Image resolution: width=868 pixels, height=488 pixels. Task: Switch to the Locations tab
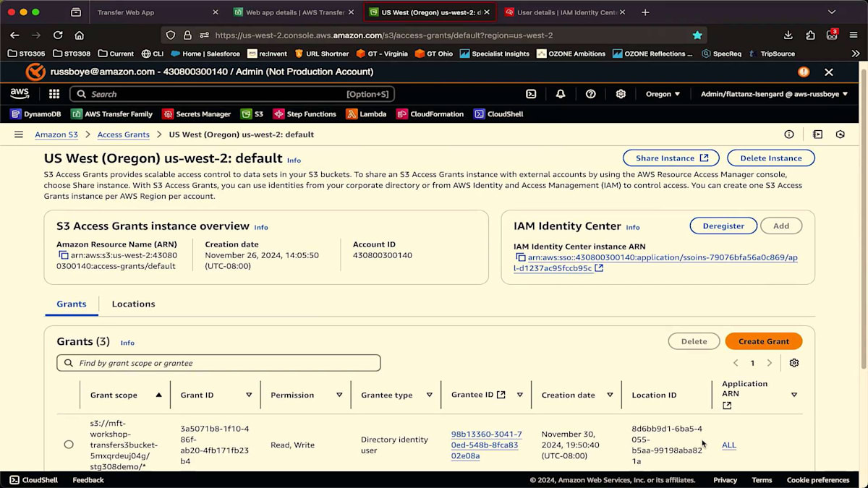[133, 304]
